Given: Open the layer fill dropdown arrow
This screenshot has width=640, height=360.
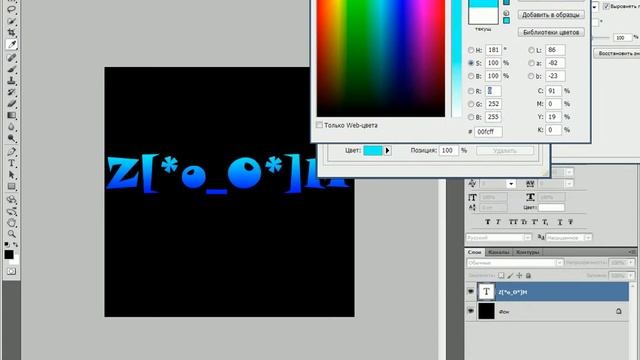Looking at the screenshot, I should 631,276.
